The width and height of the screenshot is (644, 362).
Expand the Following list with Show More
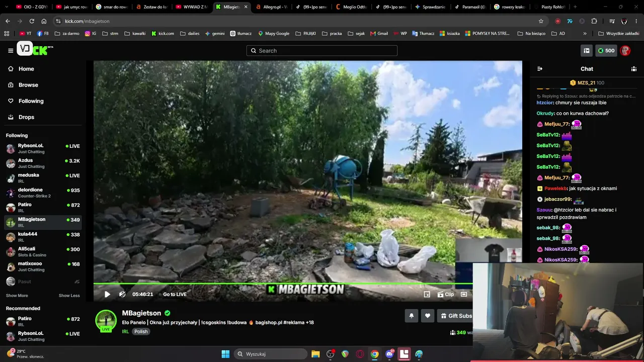17,296
